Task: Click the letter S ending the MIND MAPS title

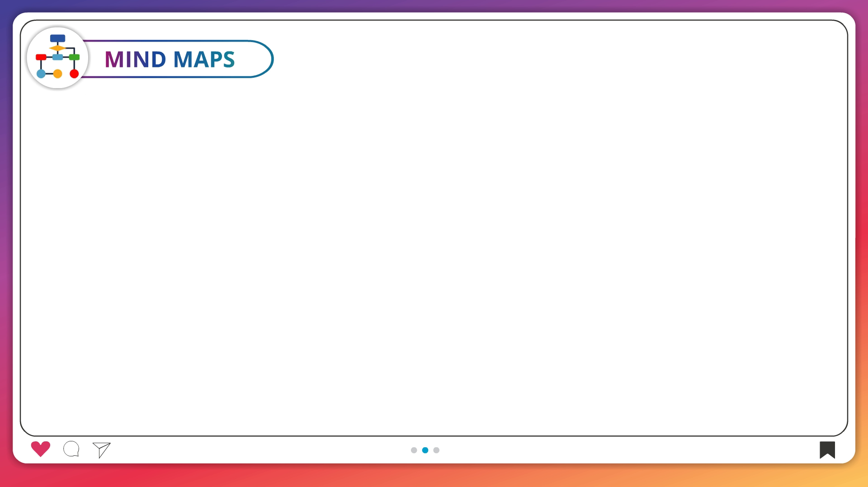Action: pyautogui.click(x=228, y=60)
